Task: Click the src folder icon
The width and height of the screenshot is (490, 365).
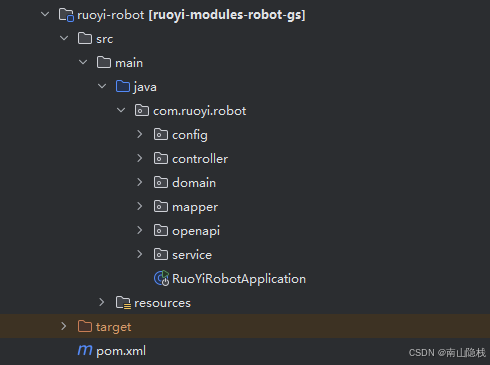Action: [85, 38]
